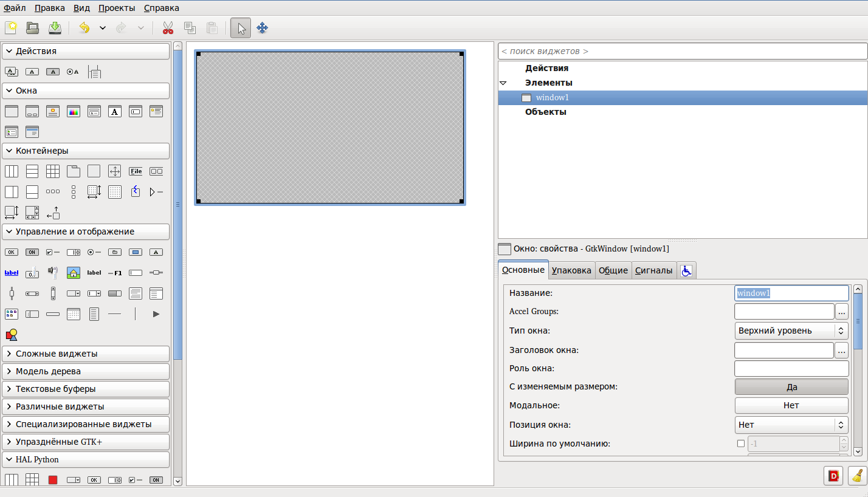Add an Image widget with the house icon
The image size is (868, 497).
point(74,273)
